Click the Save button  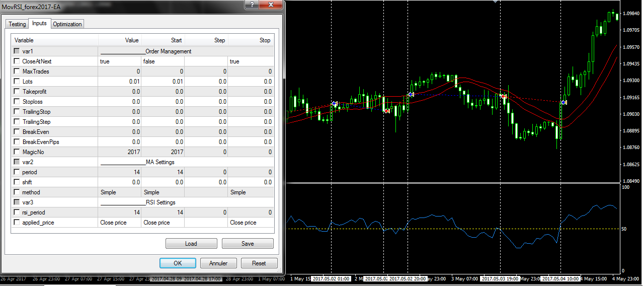(248, 244)
